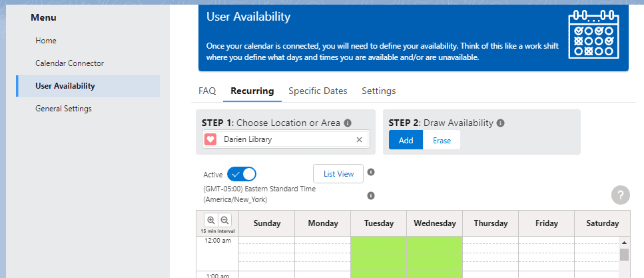Select Add draw mode
This screenshot has height=278, width=644.
(406, 140)
